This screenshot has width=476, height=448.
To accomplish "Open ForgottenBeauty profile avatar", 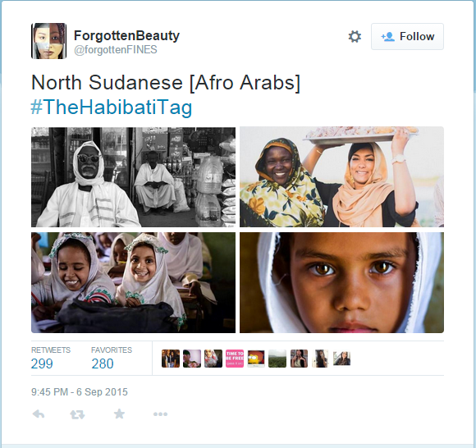I will click(48, 41).
